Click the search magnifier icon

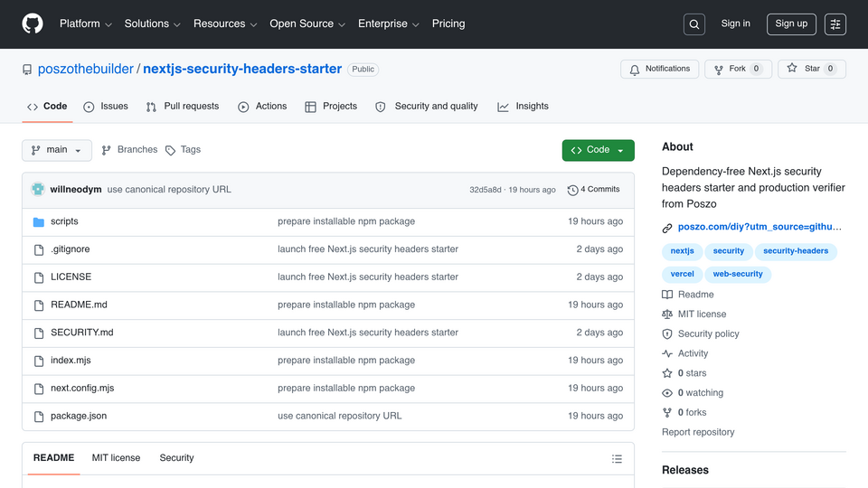(x=693, y=24)
